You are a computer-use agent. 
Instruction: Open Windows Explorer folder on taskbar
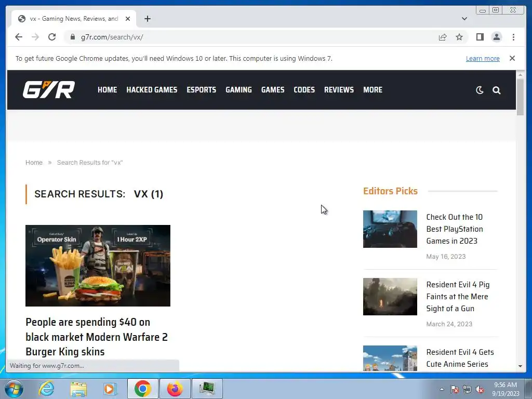pyautogui.click(x=78, y=389)
